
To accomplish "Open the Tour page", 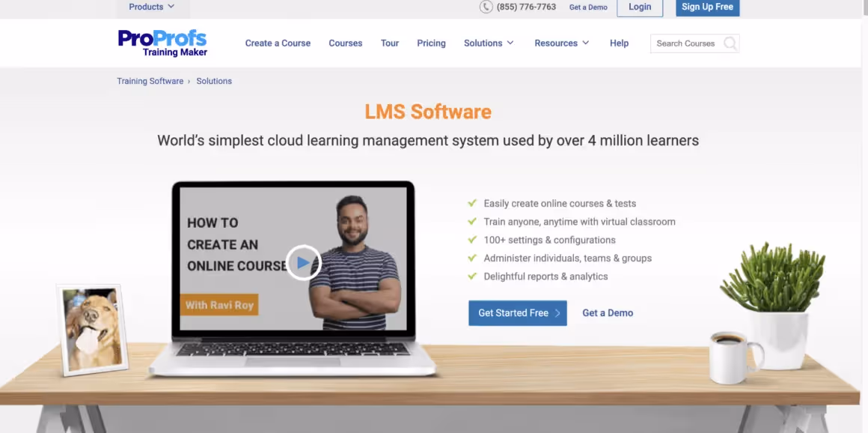I will click(390, 43).
